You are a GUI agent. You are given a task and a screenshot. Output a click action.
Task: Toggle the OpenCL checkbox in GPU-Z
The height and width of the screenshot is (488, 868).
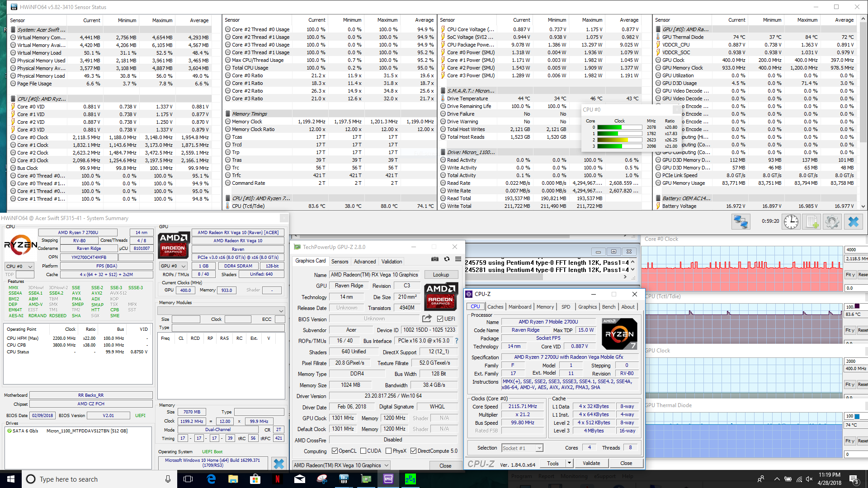tap(335, 450)
